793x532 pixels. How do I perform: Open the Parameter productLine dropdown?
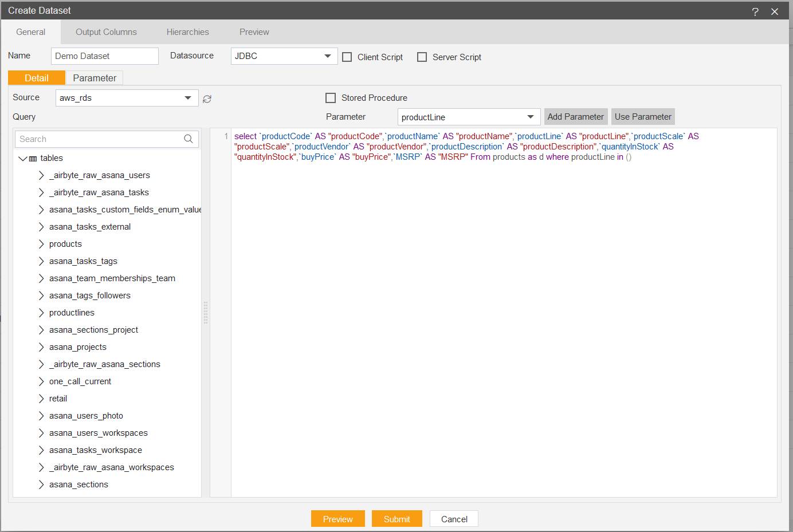469,117
